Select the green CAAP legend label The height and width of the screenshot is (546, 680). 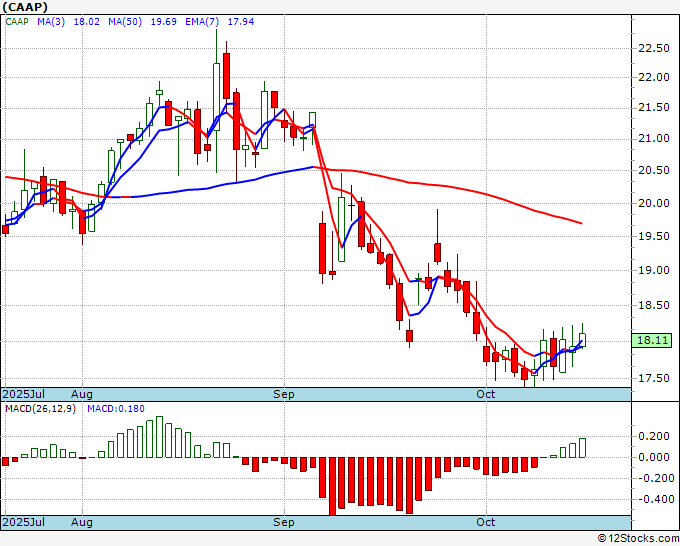[17, 22]
